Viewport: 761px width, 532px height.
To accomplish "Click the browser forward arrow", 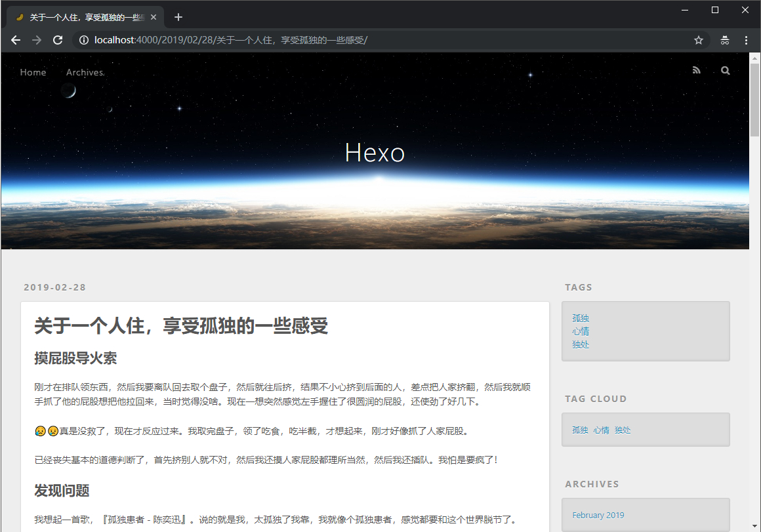I will click(x=37, y=40).
